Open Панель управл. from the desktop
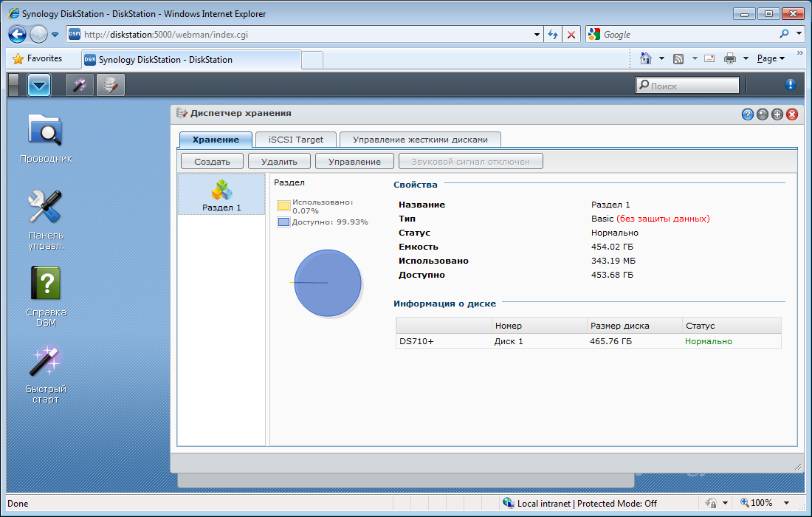This screenshot has height=517, width=812. pyautogui.click(x=46, y=220)
